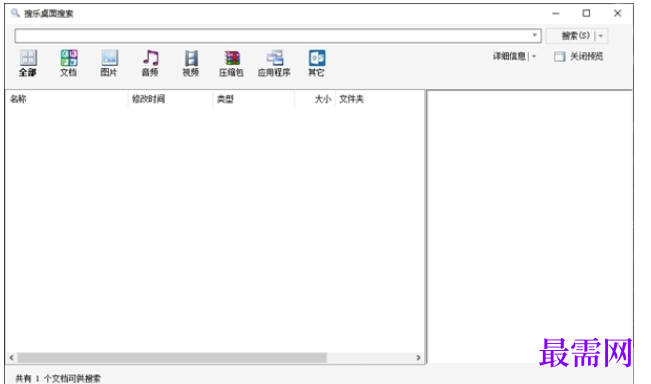
Task: Toggle the 关闭预览 preview pane
Action: pyautogui.click(x=578, y=56)
